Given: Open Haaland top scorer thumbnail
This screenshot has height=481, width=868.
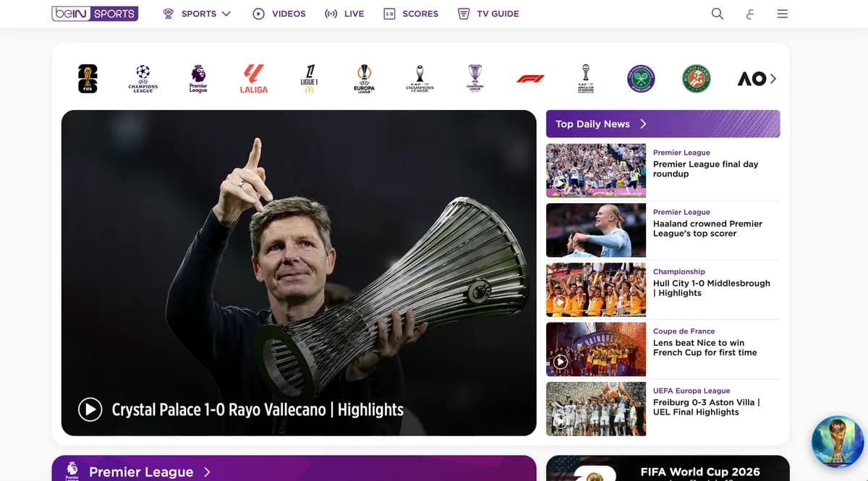Looking at the screenshot, I should pyautogui.click(x=596, y=230).
